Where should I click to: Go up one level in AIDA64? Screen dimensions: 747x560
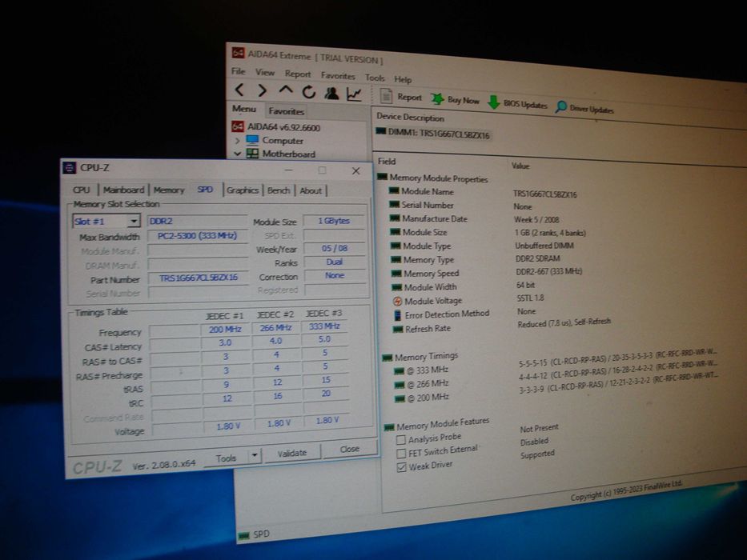pyautogui.click(x=285, y=90)
